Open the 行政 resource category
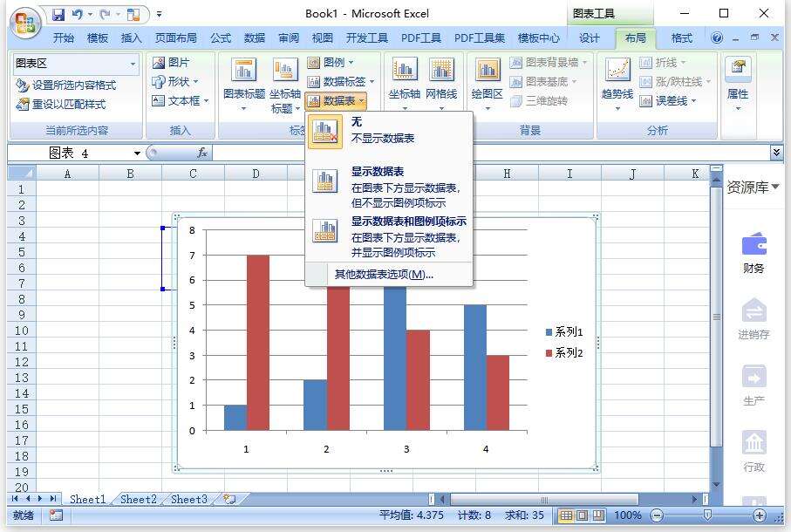 coord(753,451)
